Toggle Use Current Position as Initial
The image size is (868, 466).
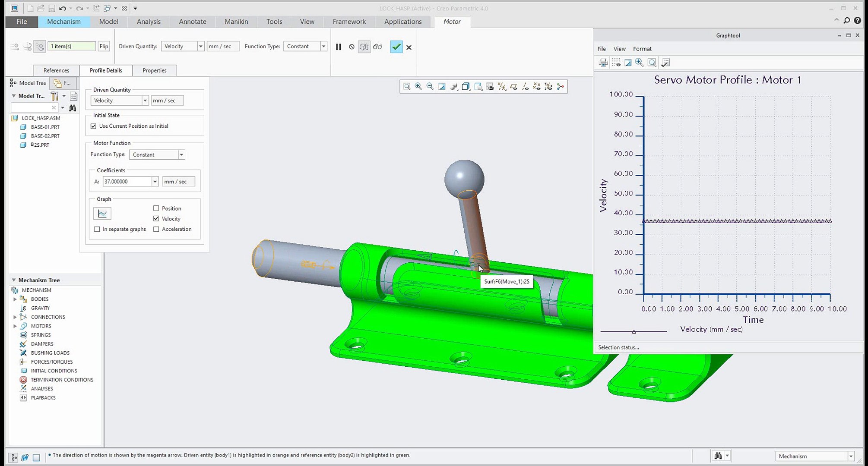[94, 126]
